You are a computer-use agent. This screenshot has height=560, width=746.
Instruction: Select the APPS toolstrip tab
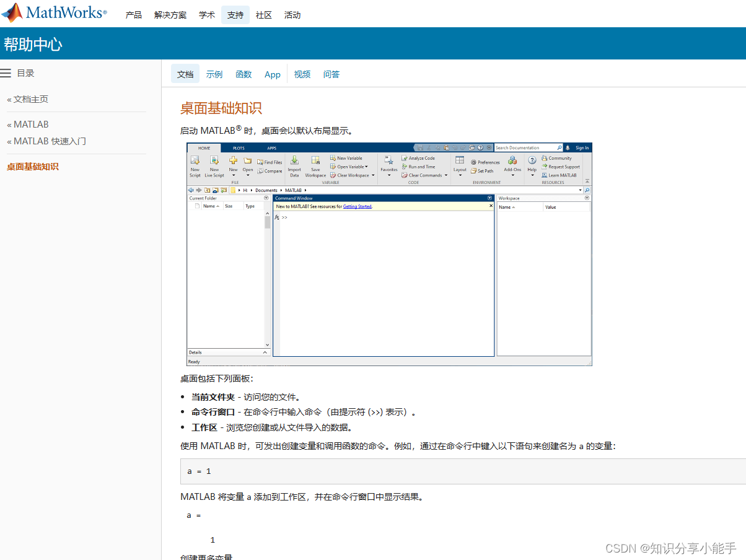click(272, 148)
